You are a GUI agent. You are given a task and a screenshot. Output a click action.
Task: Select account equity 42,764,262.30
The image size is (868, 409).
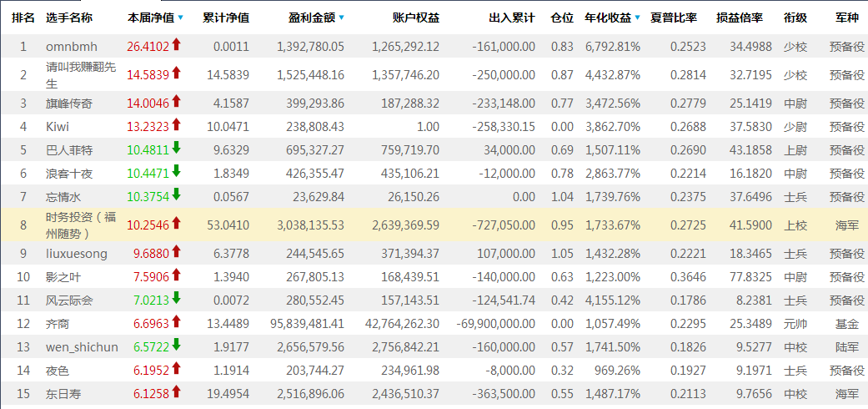(403, 324)
